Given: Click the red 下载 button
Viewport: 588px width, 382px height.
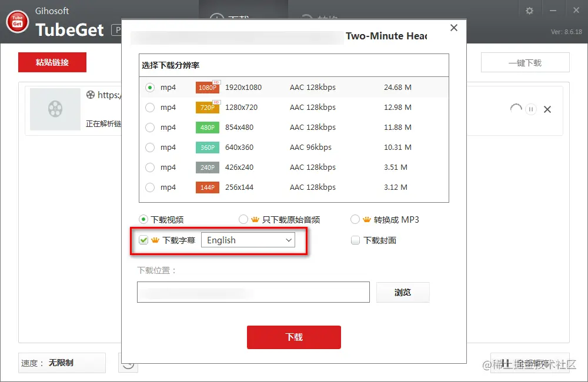Looking at the screenshot, I should pos(293,337).
